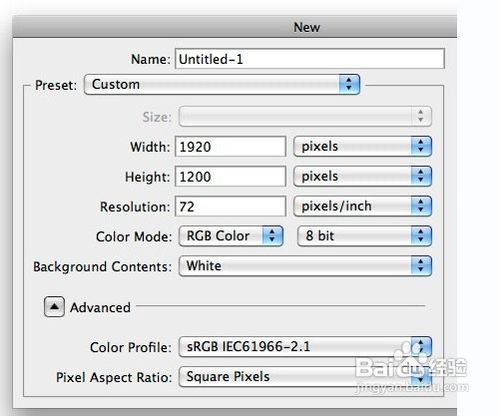The width and height of the screenshot is (500, 416).
Task: Click the New dialog title bar
Action: tap(235, 27)
